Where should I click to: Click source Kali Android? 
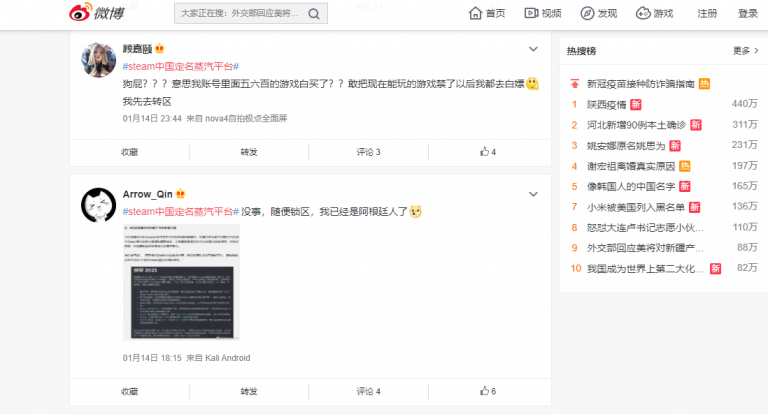tap(228, 358)
